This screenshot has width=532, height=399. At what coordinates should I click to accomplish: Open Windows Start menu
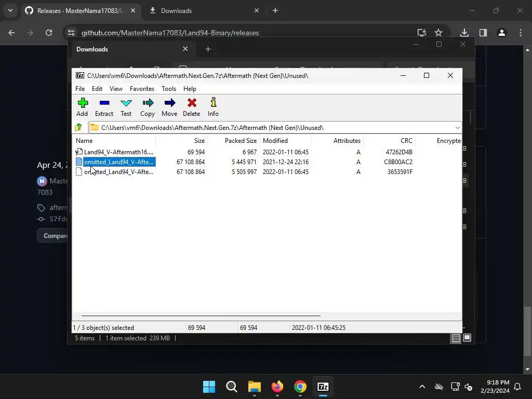pyautogui.click(x=209, y=387)
